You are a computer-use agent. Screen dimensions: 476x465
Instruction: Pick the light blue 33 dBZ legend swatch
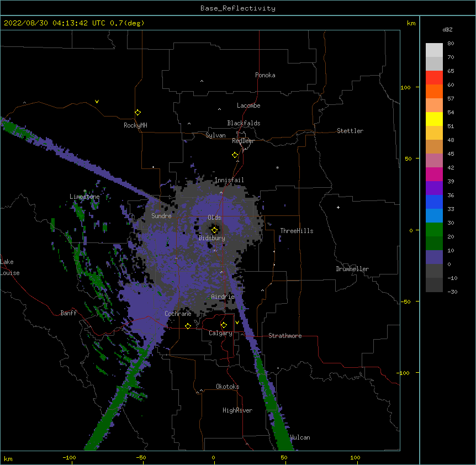point(434,216)
